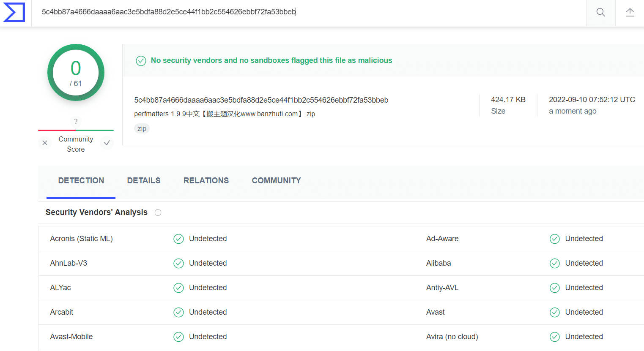
Task: Go to the Community tab
Action: tap(277, 181)
